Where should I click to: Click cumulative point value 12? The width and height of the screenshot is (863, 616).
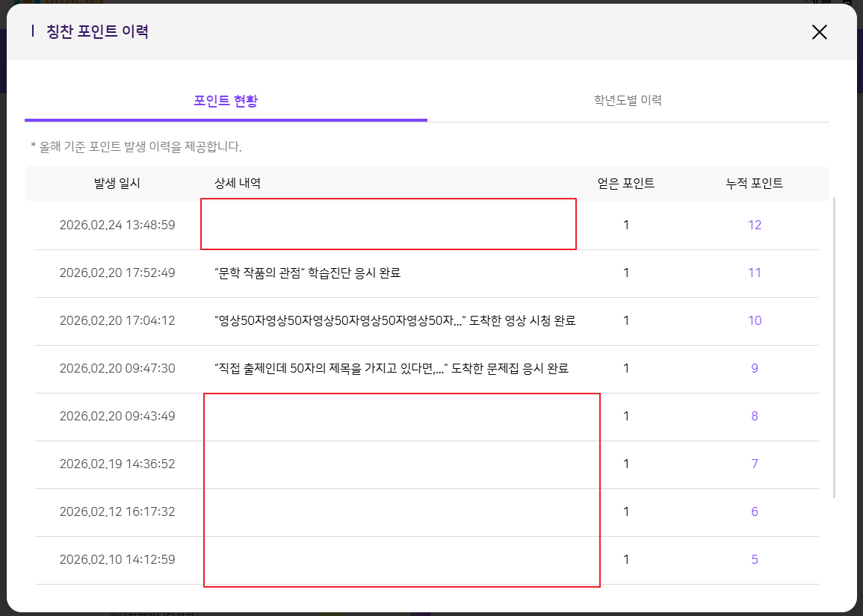tap(755, 225)
